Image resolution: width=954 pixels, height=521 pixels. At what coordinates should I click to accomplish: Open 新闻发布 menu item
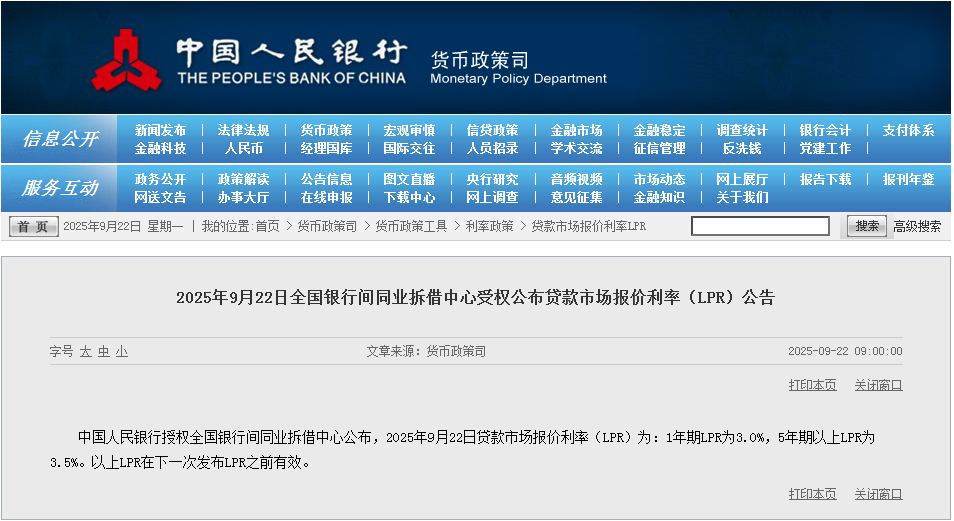pyautogui.click(x=160, y=130)
